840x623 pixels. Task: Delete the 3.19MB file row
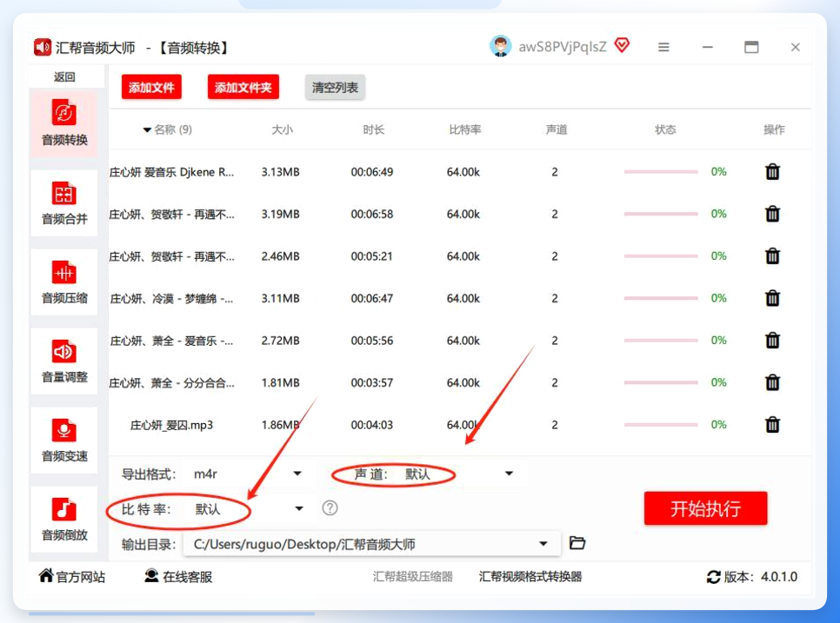coord(772,214)
